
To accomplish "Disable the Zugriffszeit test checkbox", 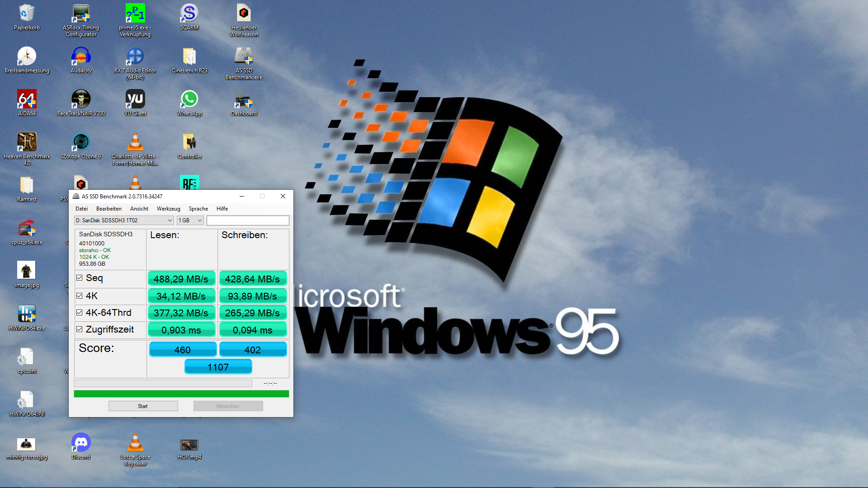I will point(80,329).
